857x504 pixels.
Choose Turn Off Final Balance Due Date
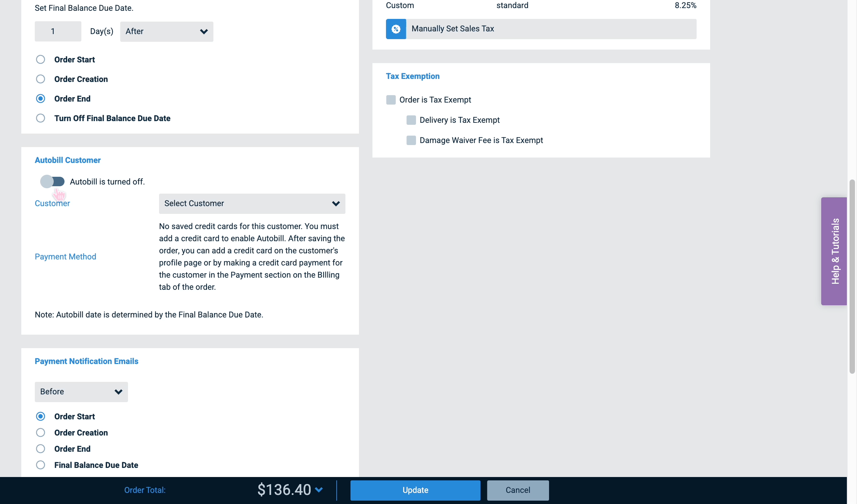41,118
